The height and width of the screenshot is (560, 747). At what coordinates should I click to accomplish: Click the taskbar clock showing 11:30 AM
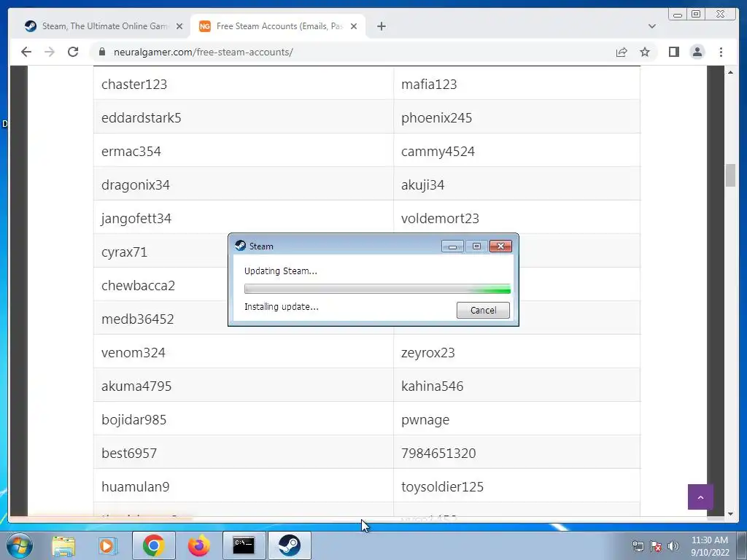(x=709, y=545)
